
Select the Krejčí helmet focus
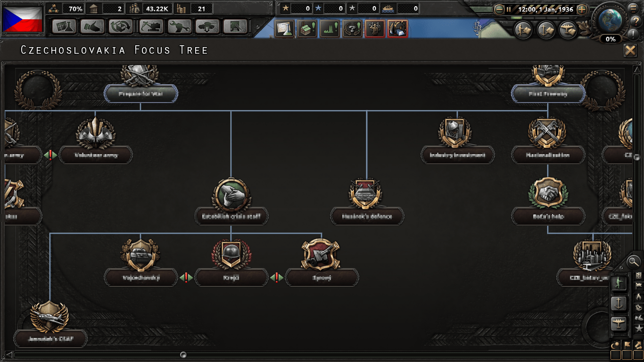pos(231,277)
